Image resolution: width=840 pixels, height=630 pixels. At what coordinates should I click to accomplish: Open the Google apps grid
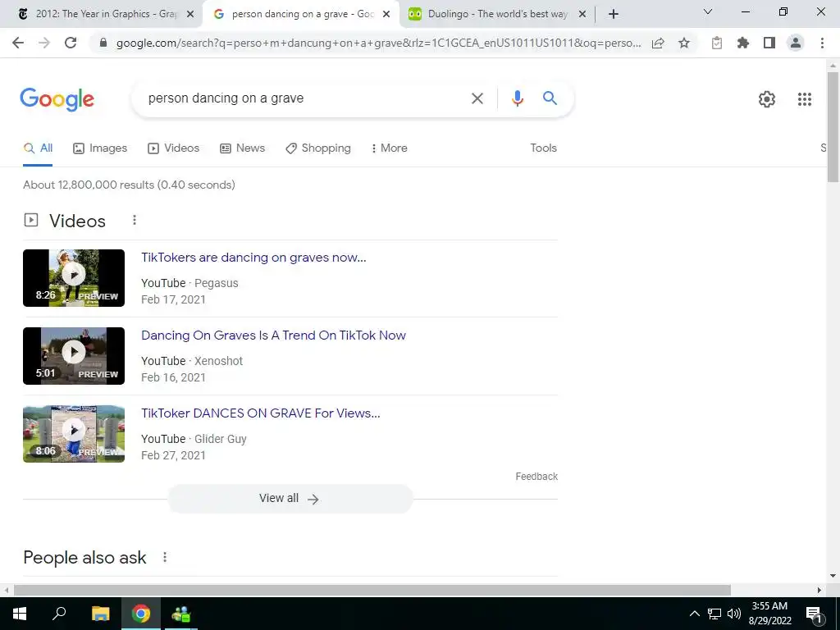pyautogui.click(x=804, y=99)
